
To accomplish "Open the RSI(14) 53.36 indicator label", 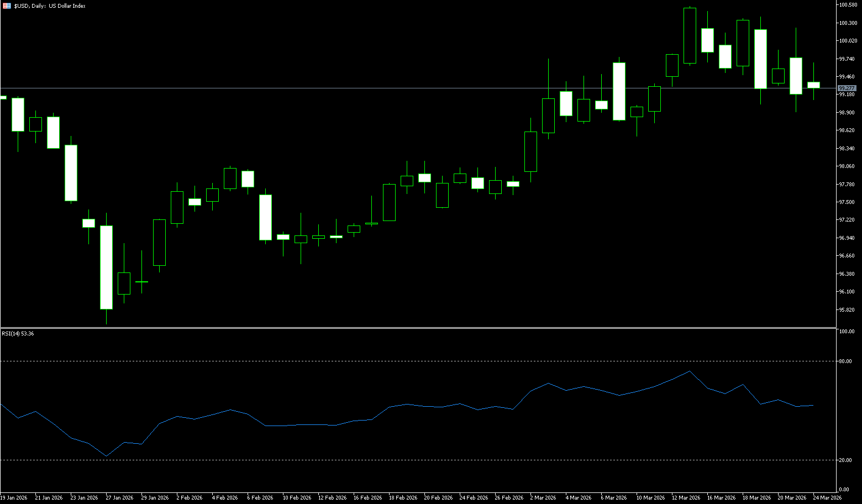I will point(18,334).
